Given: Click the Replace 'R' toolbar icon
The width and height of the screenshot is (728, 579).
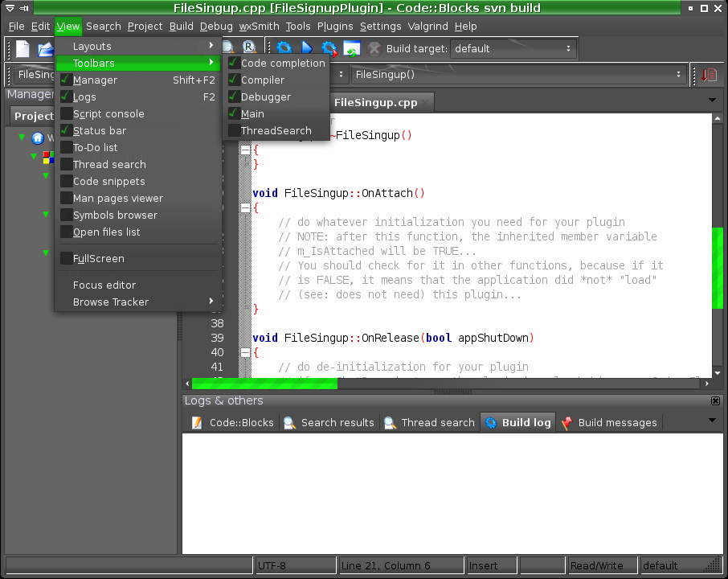Looking at the screenshot, I should click(x=249, y=47).
